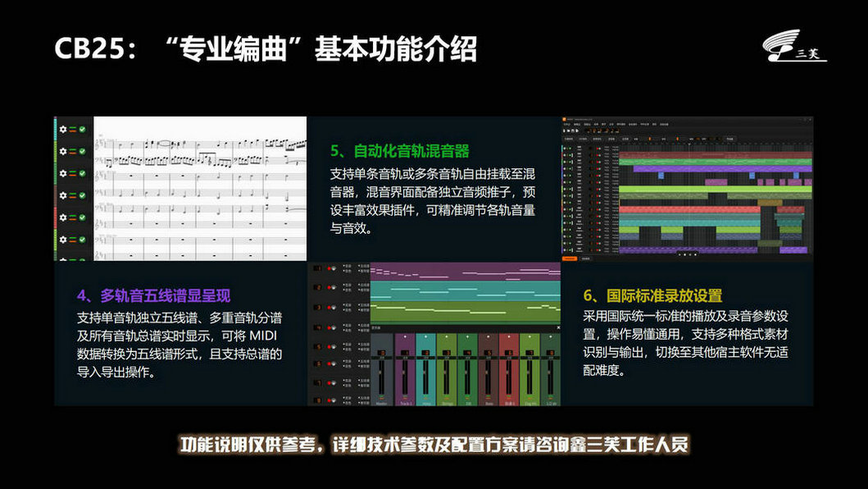Expand lines icon on sixth score track
The height and width of the screenshot is (489, 868).
[x=72, y=240]
